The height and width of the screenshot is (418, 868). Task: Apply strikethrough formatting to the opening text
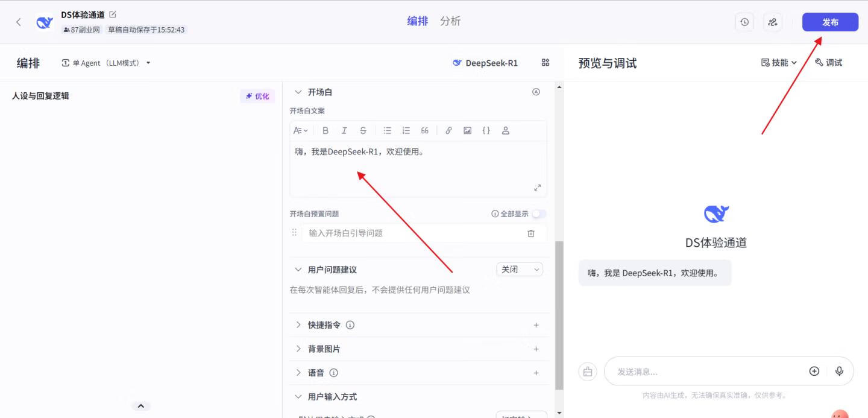(363, 130)
